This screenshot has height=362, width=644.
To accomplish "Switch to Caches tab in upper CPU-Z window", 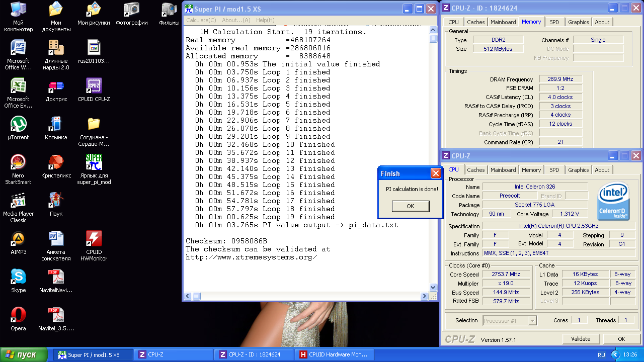I will pos(475,22).
